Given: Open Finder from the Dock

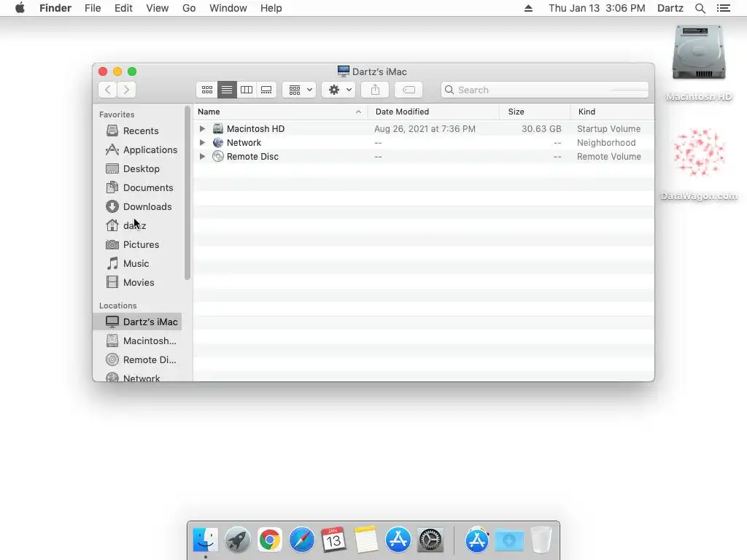Looking at the screenshot, I should click(x=205, y=540).
